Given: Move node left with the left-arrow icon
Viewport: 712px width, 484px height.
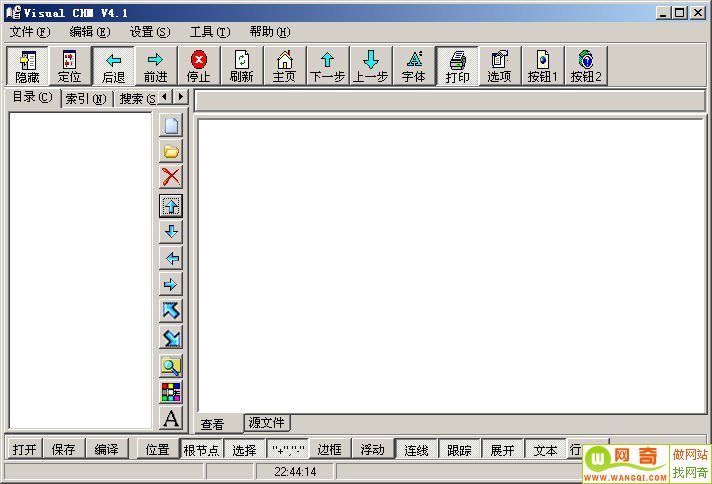Looking at the screenshot, I should click(171, 258).
